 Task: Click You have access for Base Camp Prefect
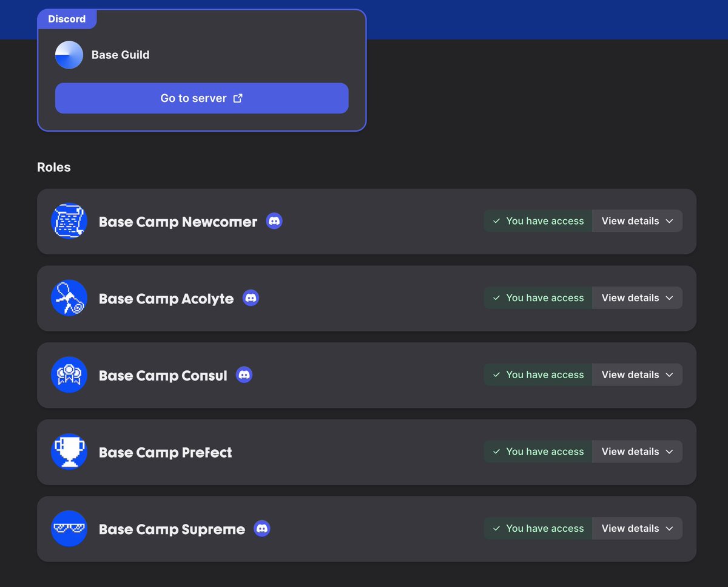pyautogui.click(x=538, y=452)
